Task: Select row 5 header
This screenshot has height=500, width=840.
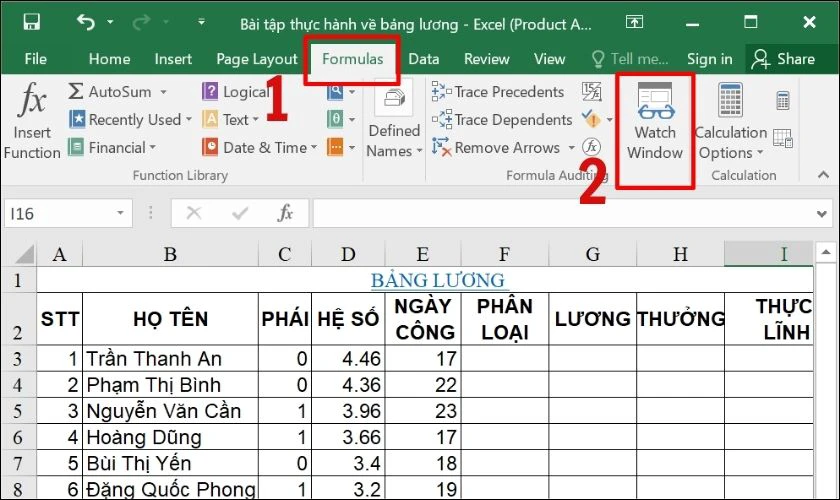Action: (x=18, y=411)
